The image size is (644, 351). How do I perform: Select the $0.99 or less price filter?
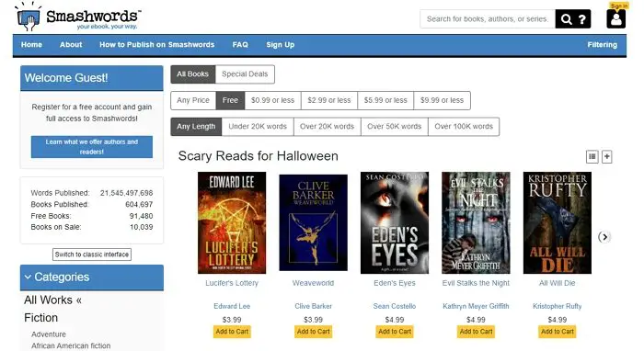pyautogui.click(x=272, y=100)
